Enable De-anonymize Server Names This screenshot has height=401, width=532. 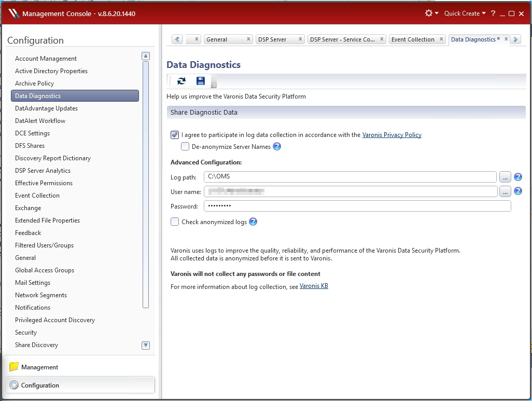pyautogui.click(x=185, y=146)
